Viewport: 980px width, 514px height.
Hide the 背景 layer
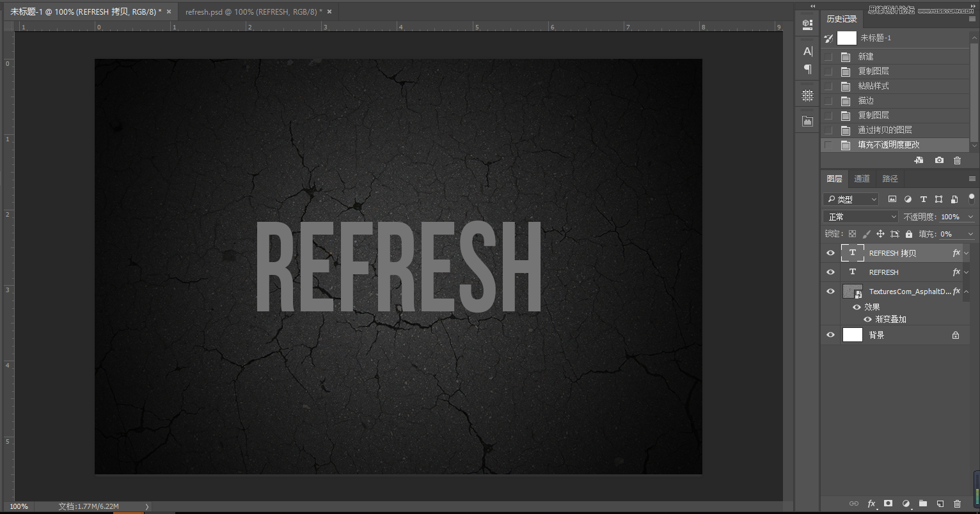pyautogui.click(x=830, y=335)
